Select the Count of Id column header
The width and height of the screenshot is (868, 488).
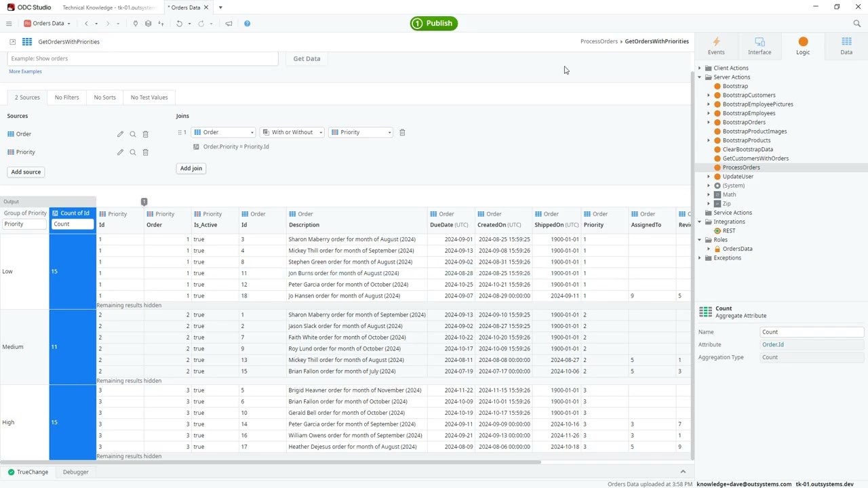click(73, 213)
